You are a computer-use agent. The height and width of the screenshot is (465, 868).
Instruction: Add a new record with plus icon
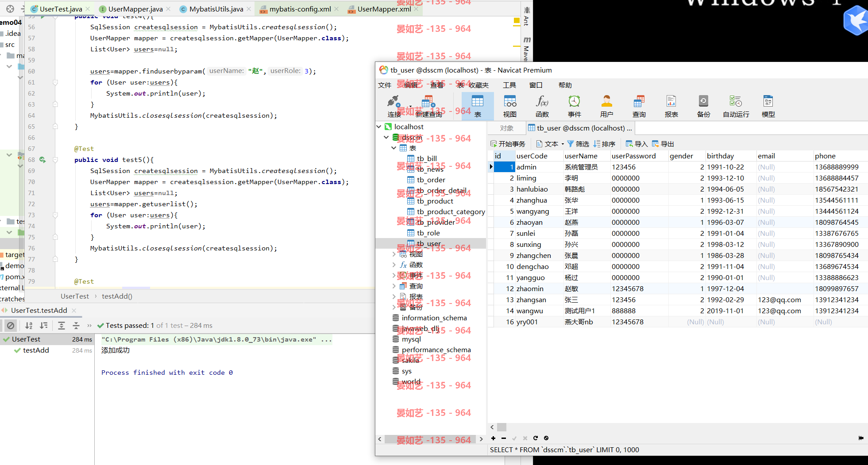493,438
